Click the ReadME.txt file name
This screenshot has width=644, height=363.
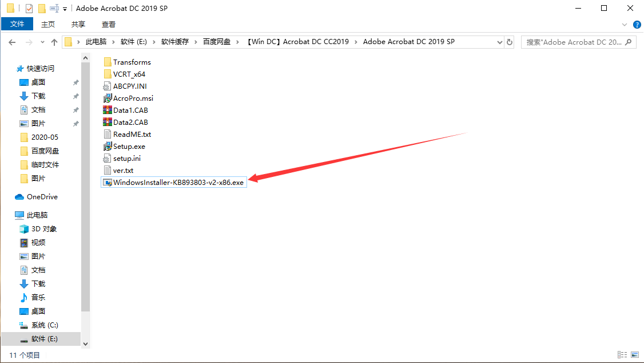(132, 135)
